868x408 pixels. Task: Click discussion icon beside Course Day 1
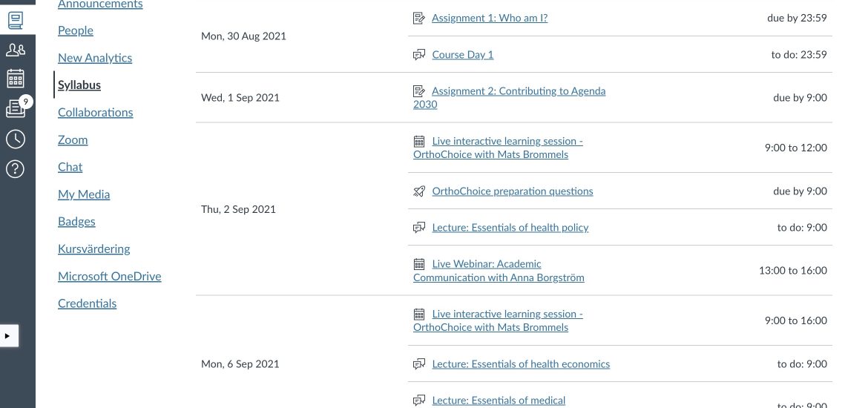419,55
